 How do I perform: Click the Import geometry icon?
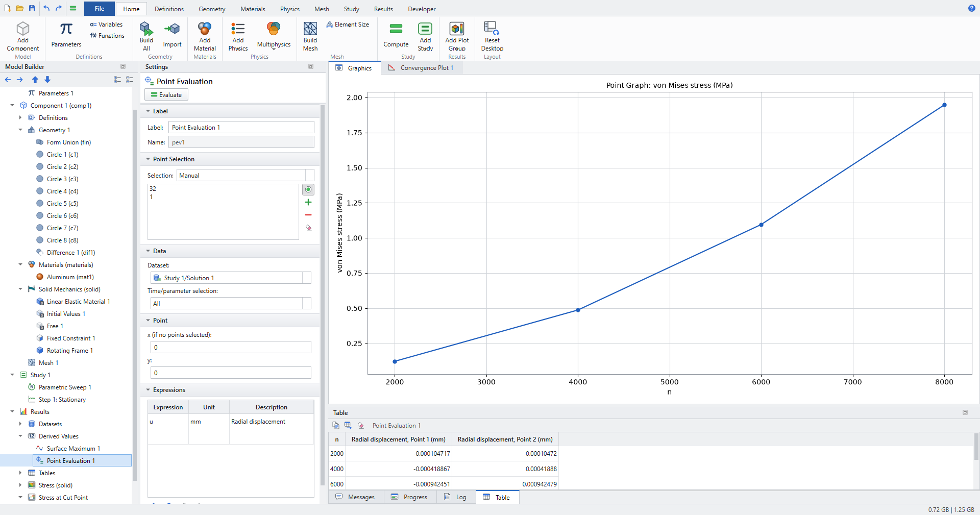[172, 29]
